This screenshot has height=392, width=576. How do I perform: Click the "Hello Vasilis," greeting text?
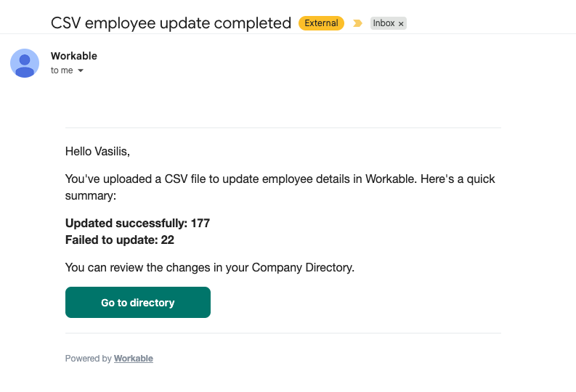[97, 152]
